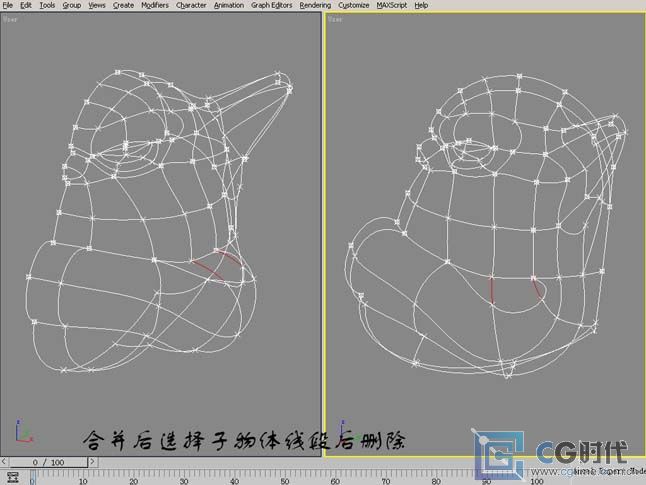Jump to frame 60 on the timeline
646x485 pixels.
coord(335,481)
